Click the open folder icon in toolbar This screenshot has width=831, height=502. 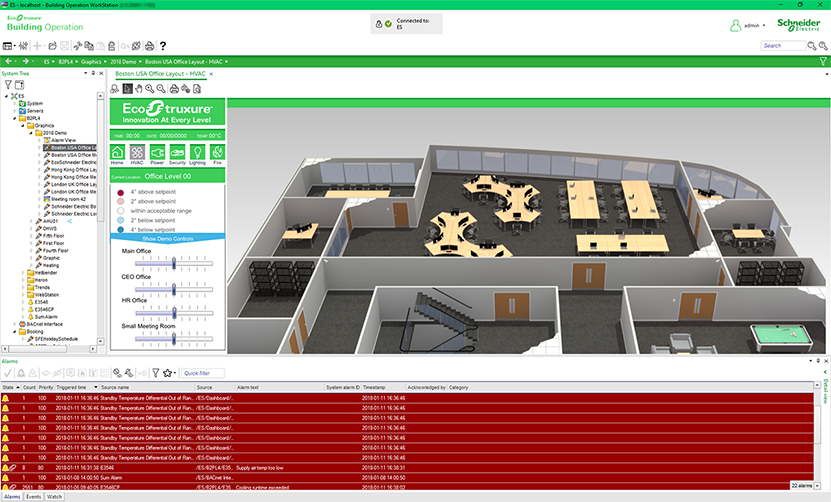pyautogui.click(x=52, y=46)
